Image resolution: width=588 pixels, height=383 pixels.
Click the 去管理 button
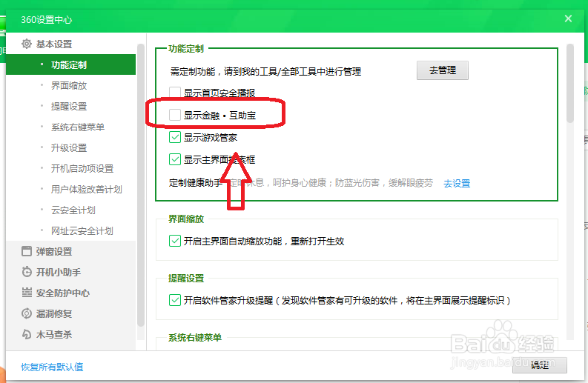pyautogui.click(x=443, y=70)
